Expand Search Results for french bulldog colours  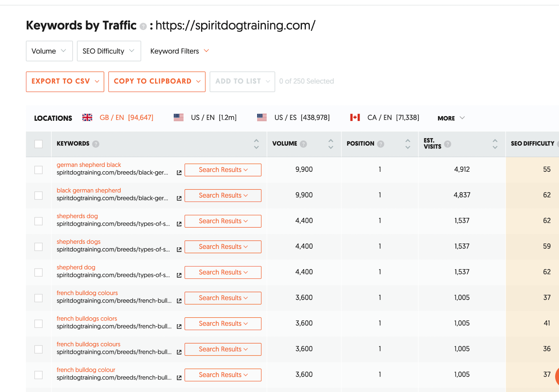[x=223, y=298]
